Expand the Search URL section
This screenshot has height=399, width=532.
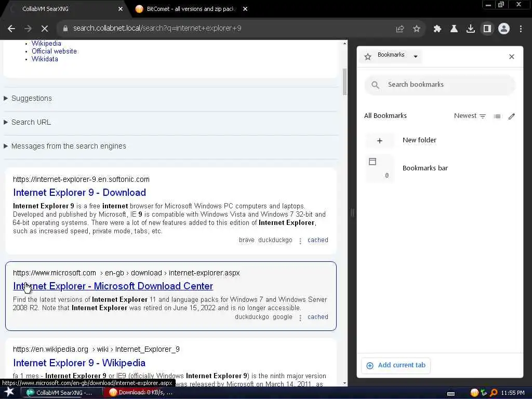pos(28,122)
